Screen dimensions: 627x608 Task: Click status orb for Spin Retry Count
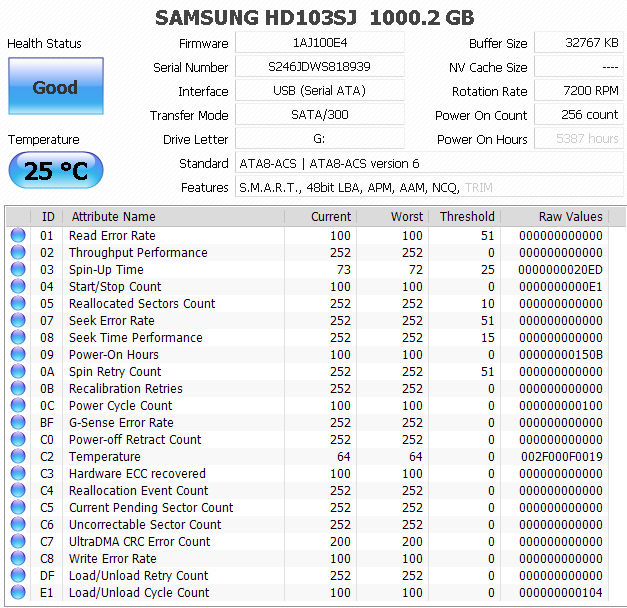point(18,371)
